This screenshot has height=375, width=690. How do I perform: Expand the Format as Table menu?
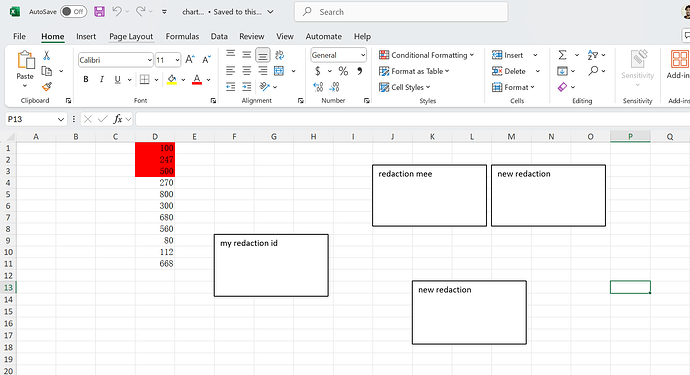click(414, 71)
